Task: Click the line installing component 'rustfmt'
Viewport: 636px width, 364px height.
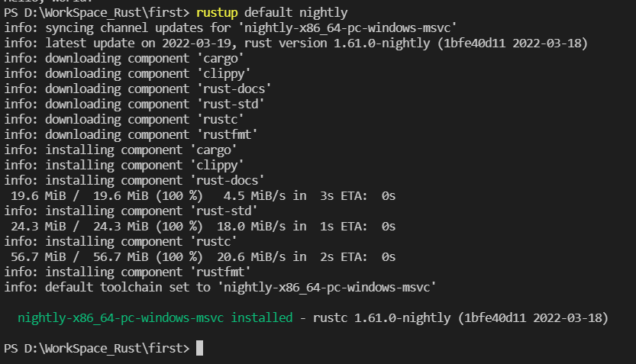Action: click(128, 272)
